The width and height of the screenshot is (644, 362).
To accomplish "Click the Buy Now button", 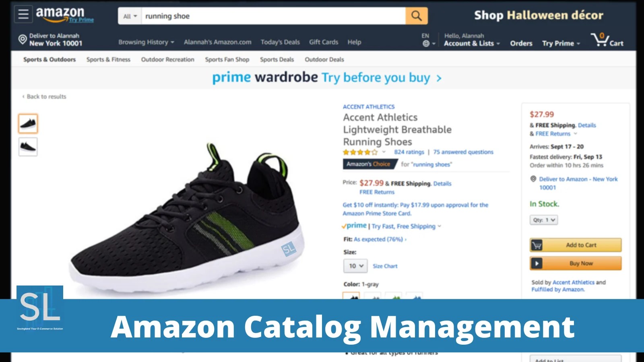I will [576, 263].
